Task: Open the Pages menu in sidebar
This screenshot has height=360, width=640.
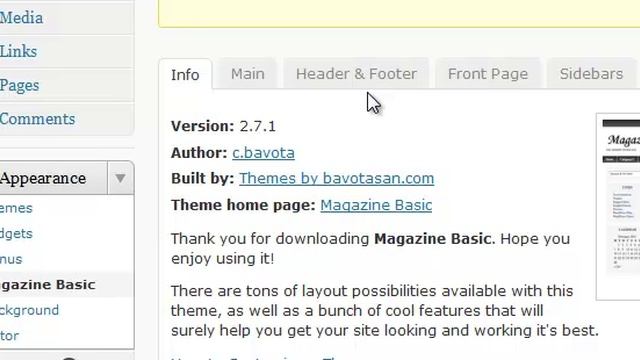Action: tap(20, 85)
